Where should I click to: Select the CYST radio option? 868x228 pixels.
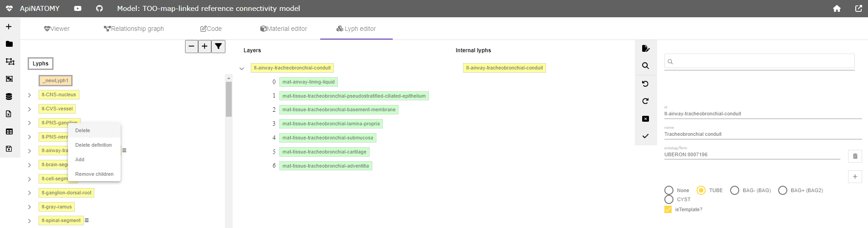tap(669, 199)
